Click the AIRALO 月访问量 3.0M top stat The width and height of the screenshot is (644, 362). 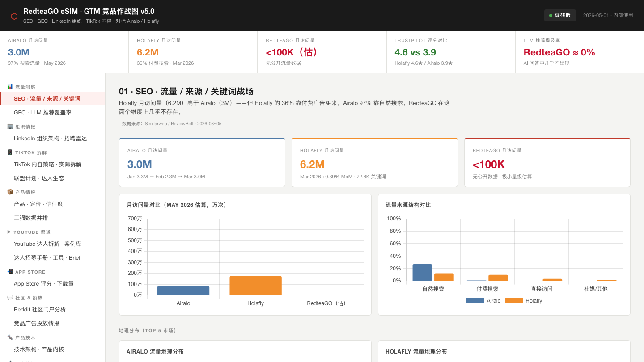click(x=64, y=52)
